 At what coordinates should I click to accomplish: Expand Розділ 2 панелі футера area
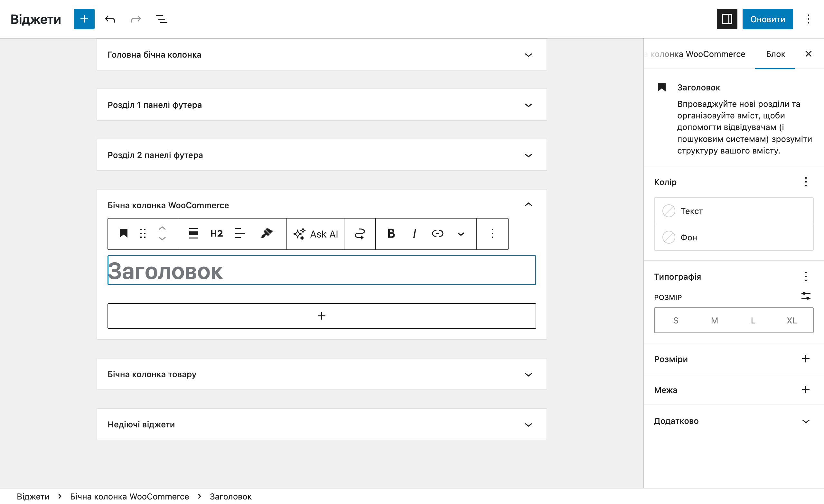click(322, 155)
